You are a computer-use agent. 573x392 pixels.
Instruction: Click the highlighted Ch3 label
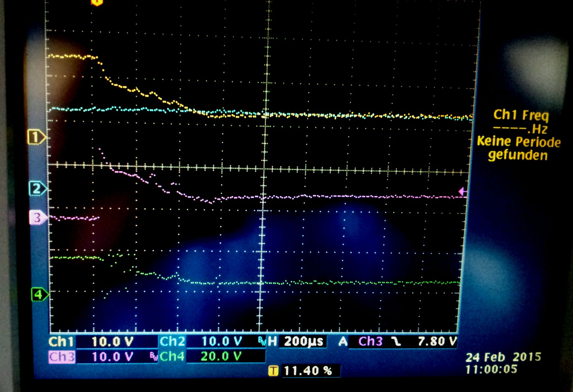point(62,357)
